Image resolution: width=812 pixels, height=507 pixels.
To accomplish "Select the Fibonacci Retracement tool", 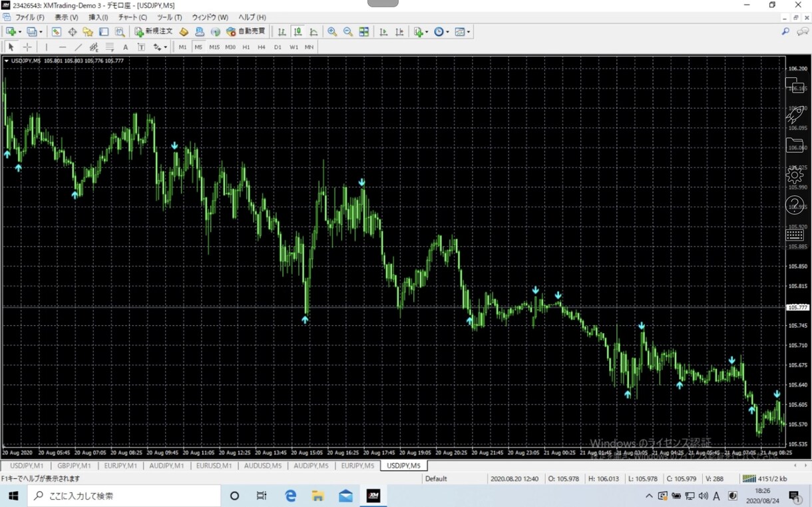I will click(110, 47).
